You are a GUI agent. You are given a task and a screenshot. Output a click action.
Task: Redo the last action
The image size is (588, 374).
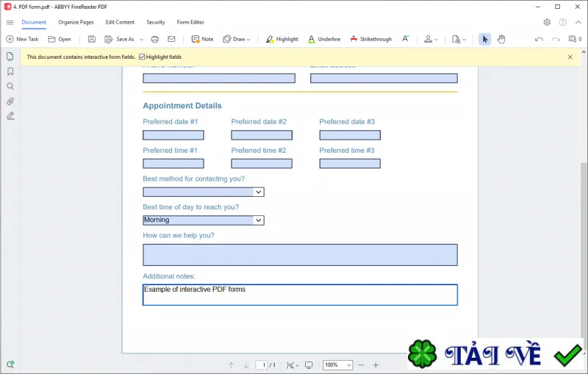click(x=556, y=39)
